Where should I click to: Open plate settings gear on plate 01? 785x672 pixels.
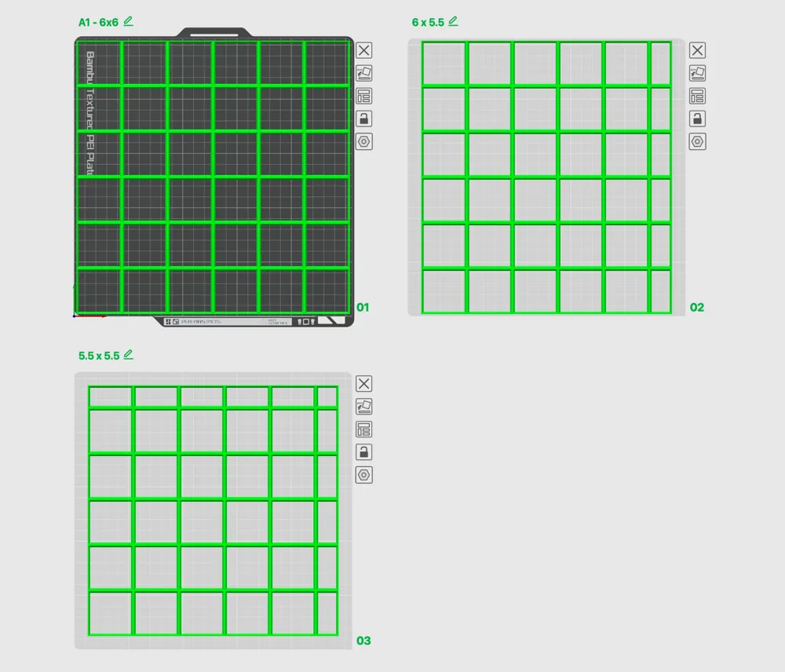(363, 141)
